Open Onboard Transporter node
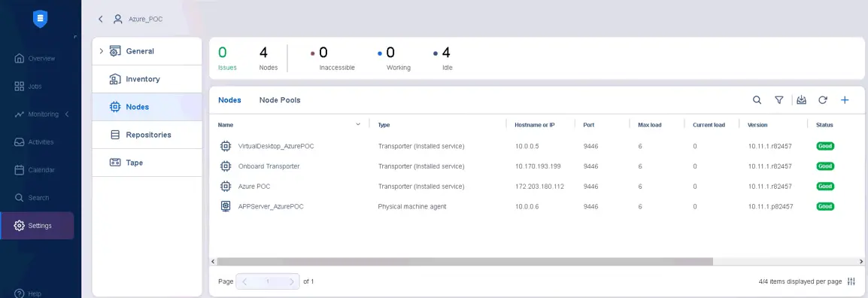Image resolution: width=868 pixels, height=298 pixels. pos(269,166)
